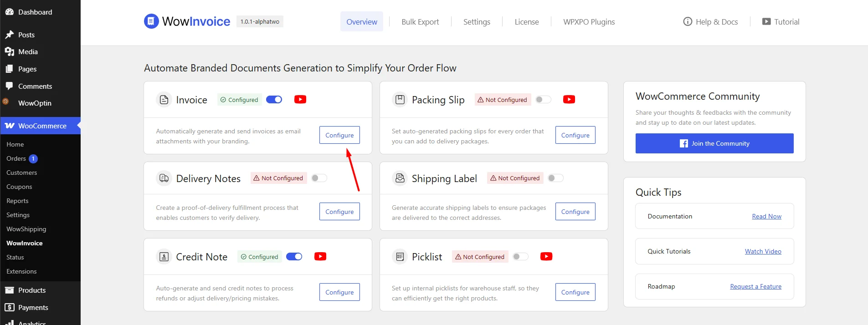Click the Packing Slip card icon
868x325 pixels.
click(400, 100)
